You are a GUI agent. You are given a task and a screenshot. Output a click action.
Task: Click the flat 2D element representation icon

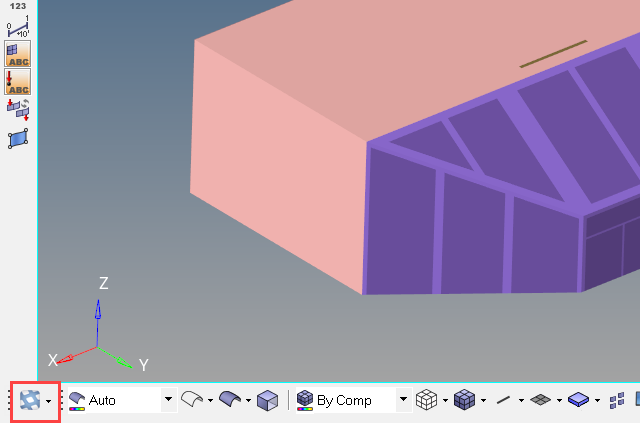click(x=540, y=400)
